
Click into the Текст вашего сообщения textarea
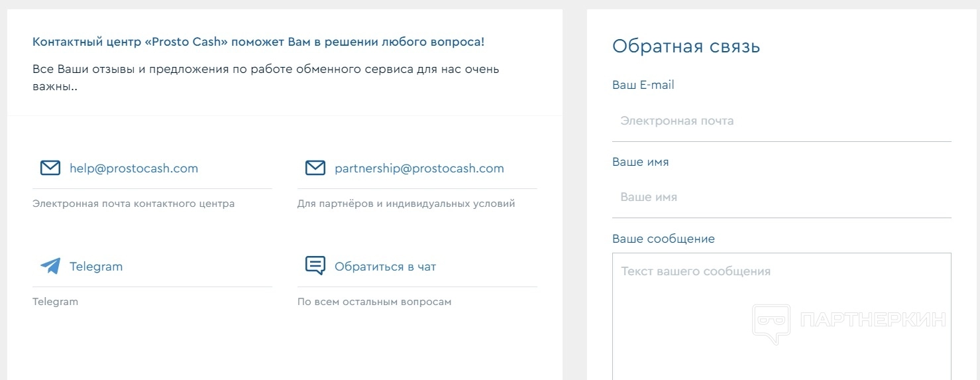(782, 316)
